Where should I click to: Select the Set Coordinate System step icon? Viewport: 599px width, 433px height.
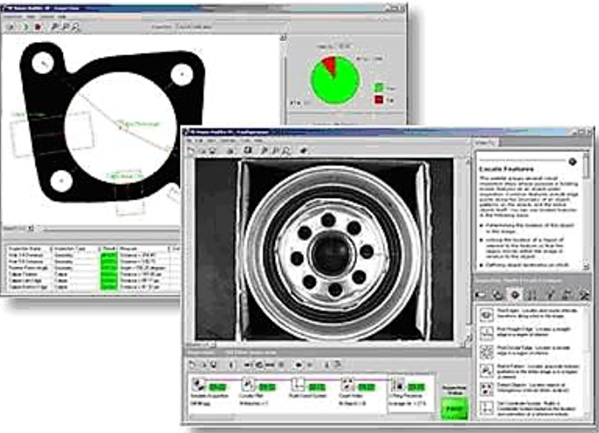(486, 408)
